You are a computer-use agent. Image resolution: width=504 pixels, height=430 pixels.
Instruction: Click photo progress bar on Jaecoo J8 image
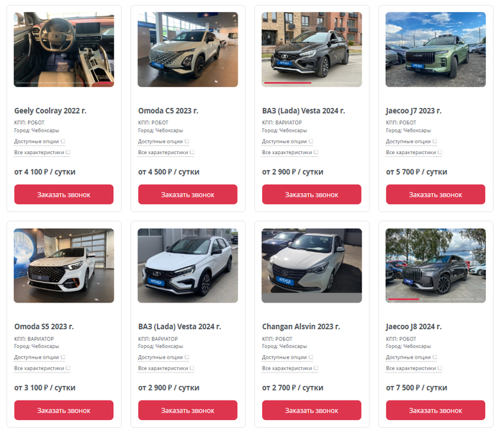click(x=403, y=299)
